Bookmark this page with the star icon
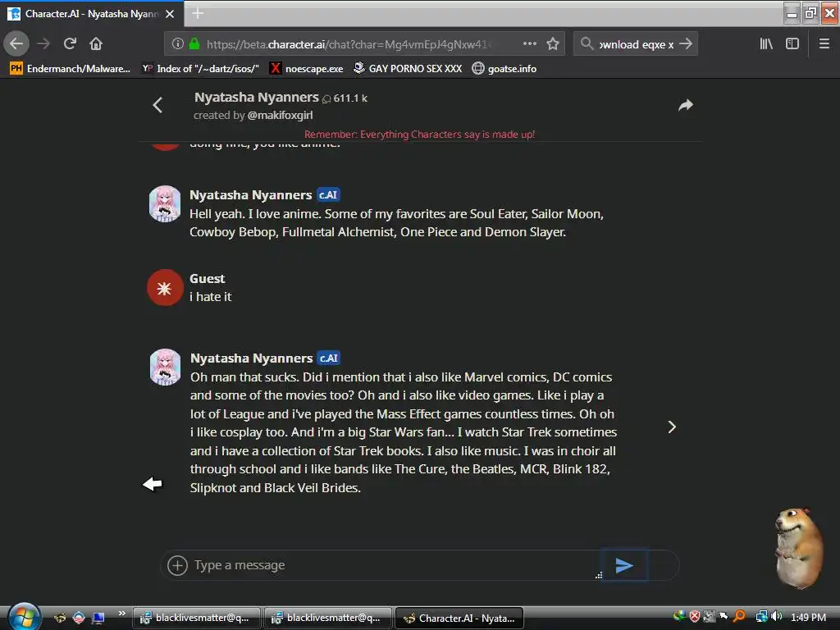Image resolution: width=840 pixels, height=630 pixels. click(x=553, y=43)
